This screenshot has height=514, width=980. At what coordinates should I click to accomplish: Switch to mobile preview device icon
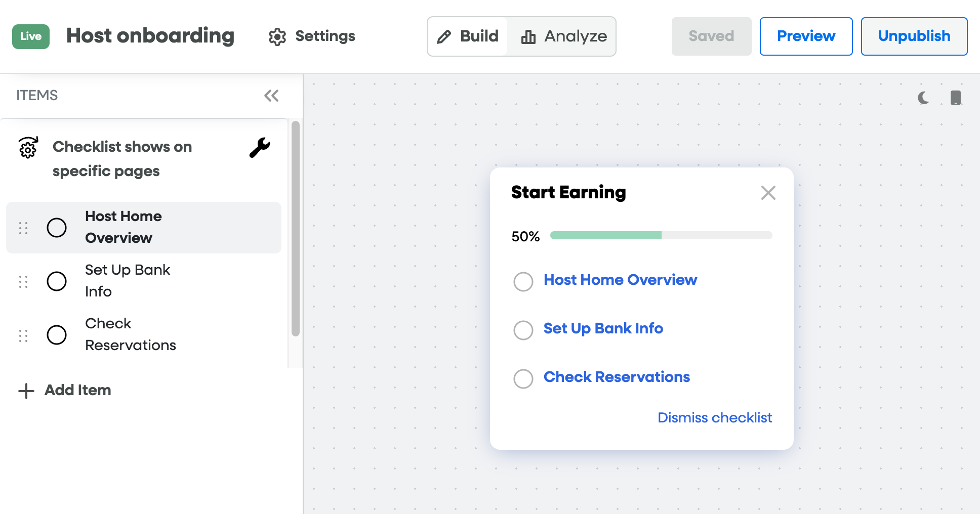[x=955, y=98]
